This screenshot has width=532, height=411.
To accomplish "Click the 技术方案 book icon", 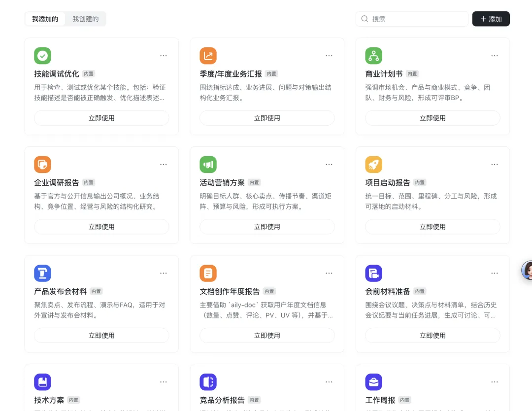I will [42, 382].
